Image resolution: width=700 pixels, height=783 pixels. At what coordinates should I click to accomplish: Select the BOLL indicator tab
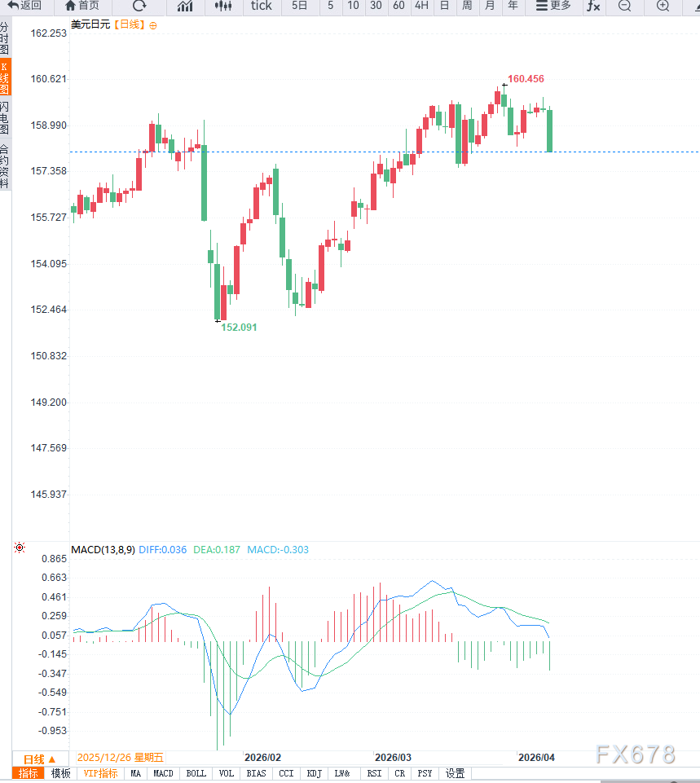196,774
